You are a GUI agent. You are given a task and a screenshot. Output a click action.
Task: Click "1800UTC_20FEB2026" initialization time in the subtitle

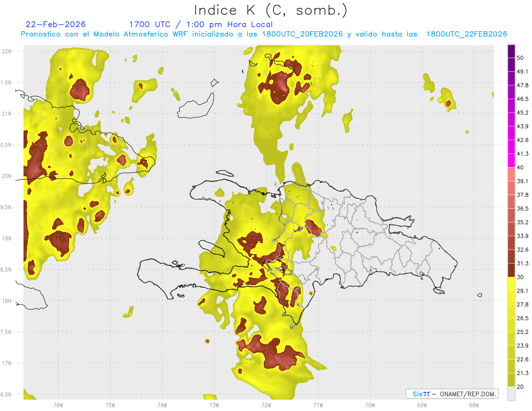pyautogui.click(x=302, y=34)
